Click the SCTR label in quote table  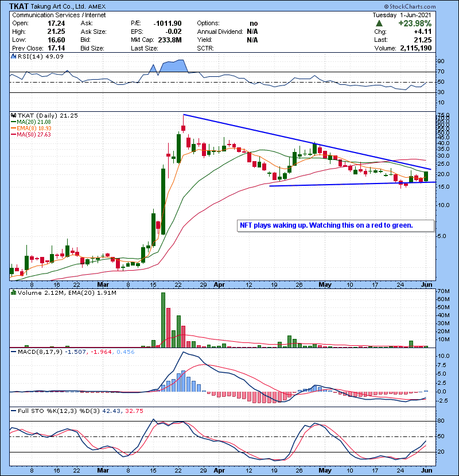[205, 48]
